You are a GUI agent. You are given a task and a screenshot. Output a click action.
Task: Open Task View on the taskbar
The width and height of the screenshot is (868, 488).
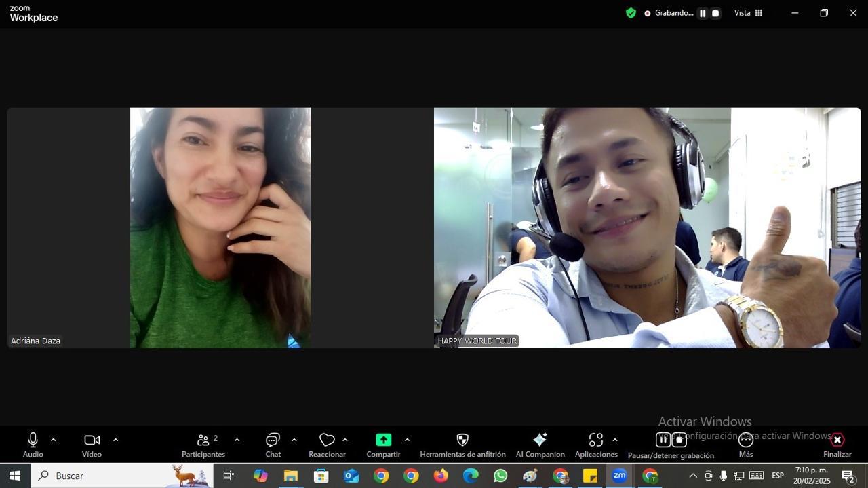pos(229,476)
